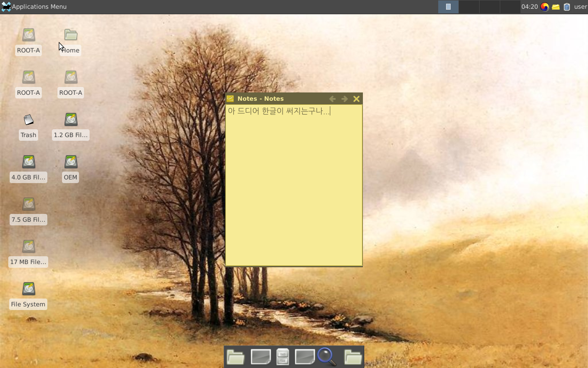The image size is (588, 368).
Task: Select the 1.2 GB filesystem volume icon
Action: click(x=71, y=120)
